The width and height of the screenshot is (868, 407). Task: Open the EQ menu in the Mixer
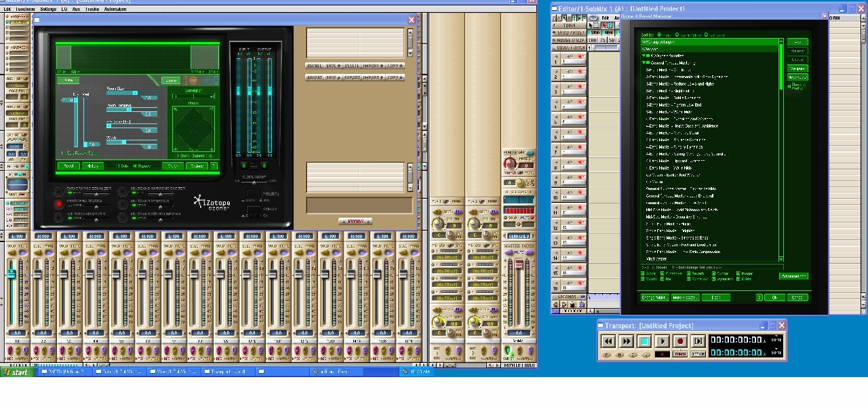coord(64,9)
